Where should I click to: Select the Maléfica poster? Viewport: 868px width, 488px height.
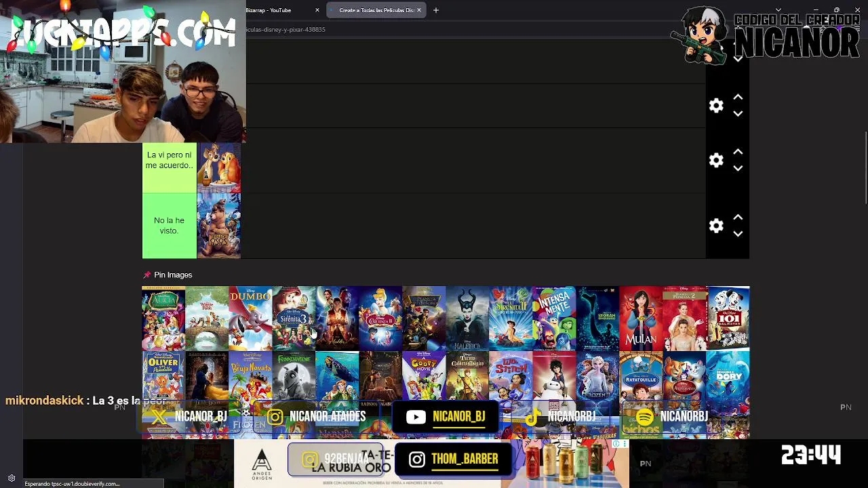click(467, 318)
